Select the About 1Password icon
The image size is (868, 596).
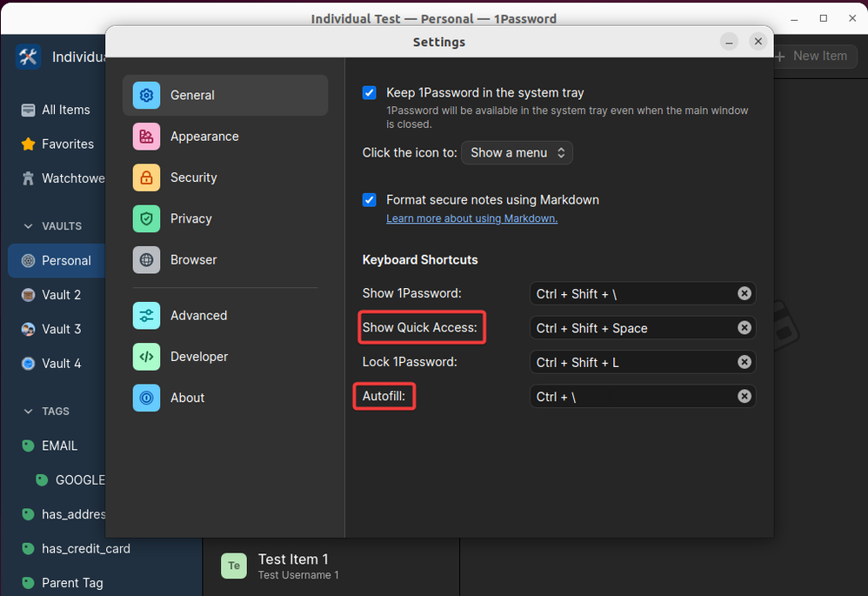point(146,398)
